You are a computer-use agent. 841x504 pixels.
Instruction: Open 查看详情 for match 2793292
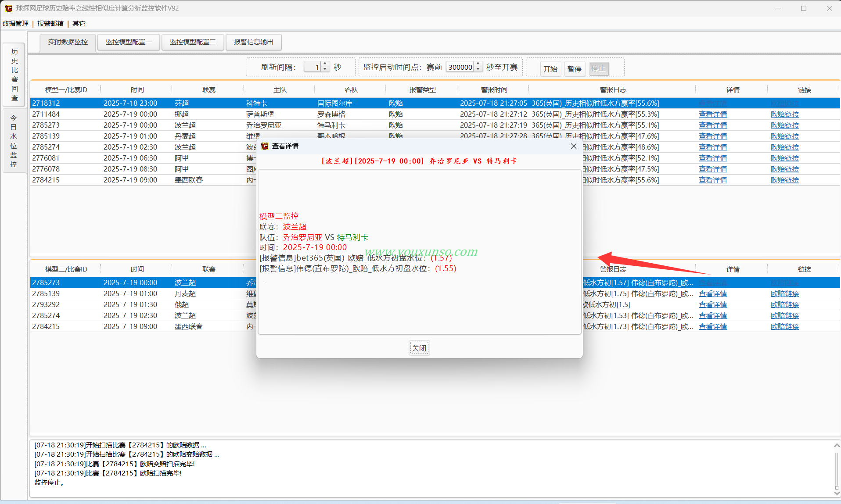[713, 305]
